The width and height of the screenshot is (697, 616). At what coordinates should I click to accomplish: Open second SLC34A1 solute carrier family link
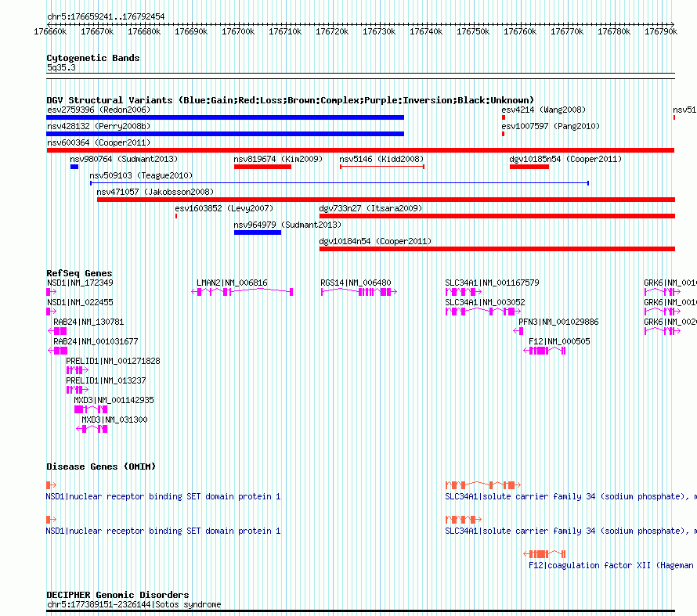pyautogui.click(x=571, y=531)
